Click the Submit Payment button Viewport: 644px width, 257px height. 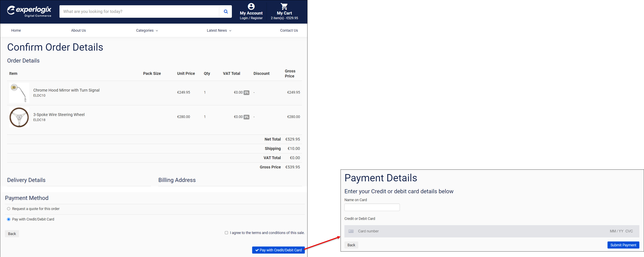pos(623,245)
